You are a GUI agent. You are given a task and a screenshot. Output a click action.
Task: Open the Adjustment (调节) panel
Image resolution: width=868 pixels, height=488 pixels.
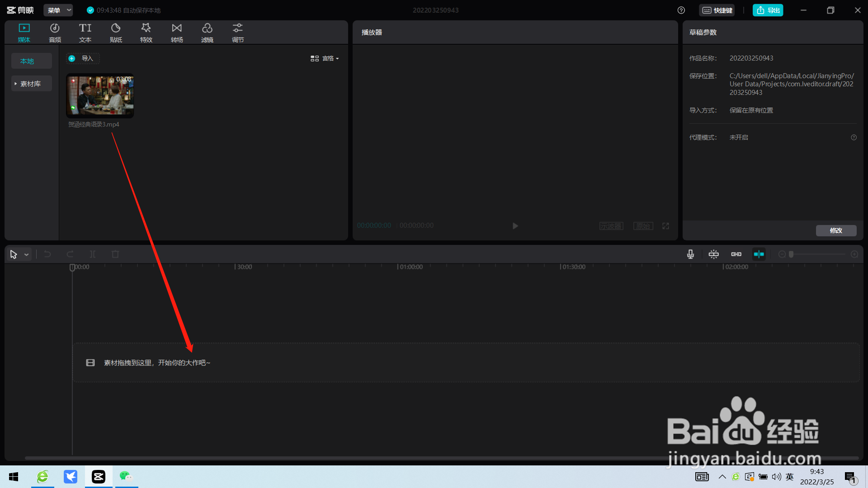click(238, 33)
